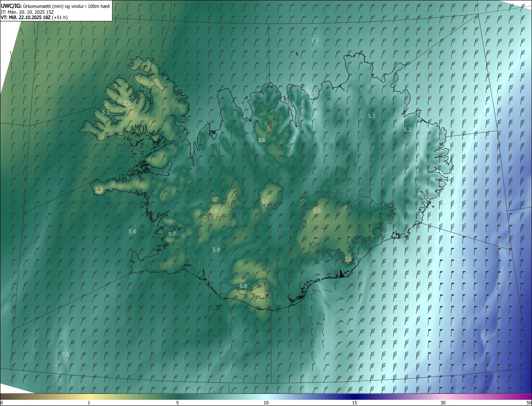The width and height of the screenshot is (532, 406).
Task: Click the 3.5 value in southeast Iceland
Action: point(348,259)
